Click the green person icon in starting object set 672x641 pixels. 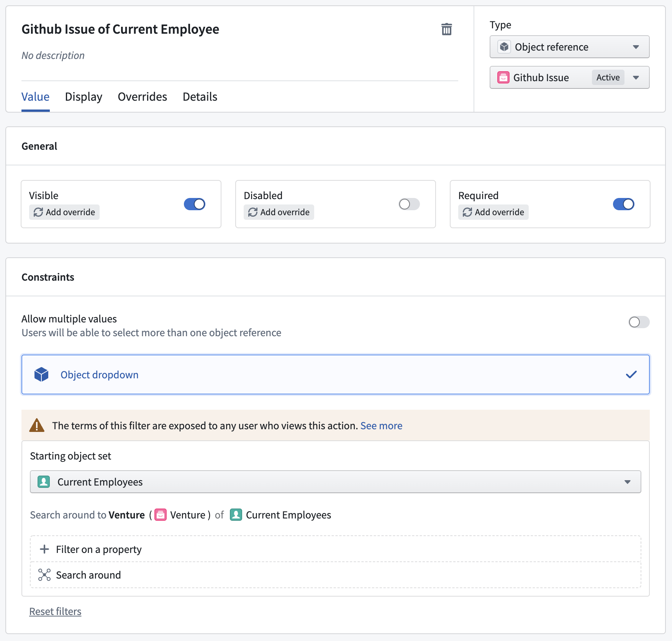pyautogui.click(x=44, y=481)
